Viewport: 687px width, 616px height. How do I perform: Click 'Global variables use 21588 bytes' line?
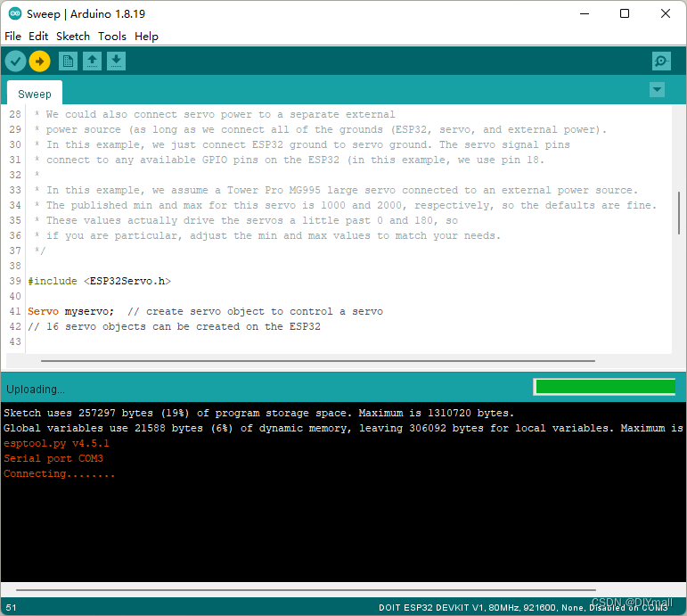(343, 429)
